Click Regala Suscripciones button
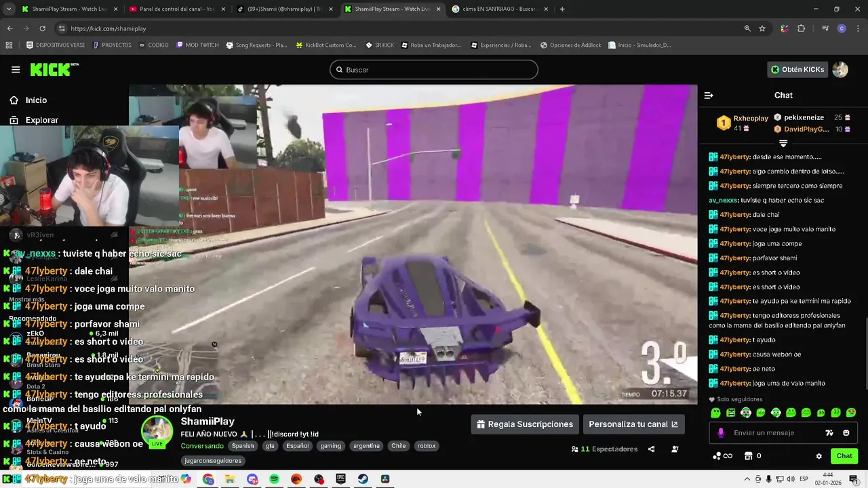Viewport: 868px width, 488px height. [x=525, y=424]
